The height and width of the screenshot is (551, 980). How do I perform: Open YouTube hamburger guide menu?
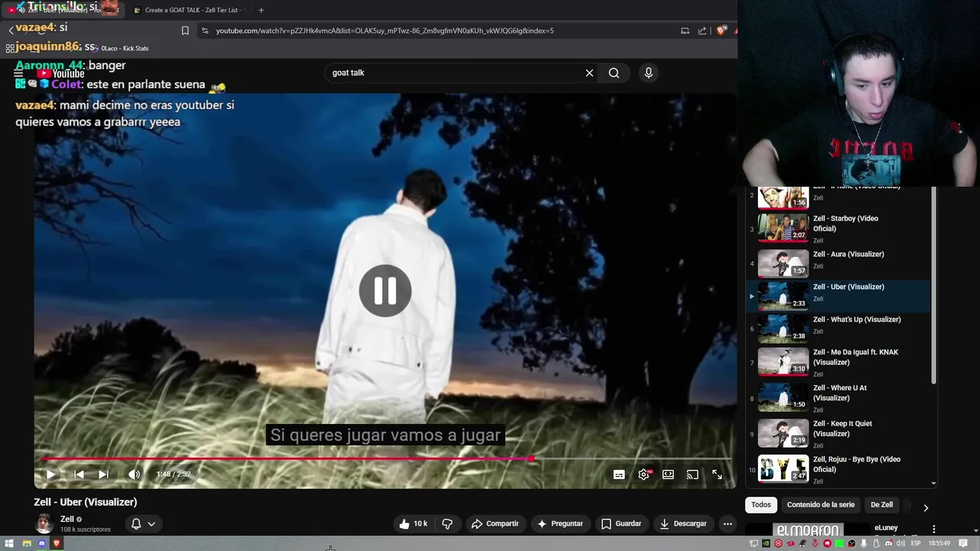click(x=18, y=73)
